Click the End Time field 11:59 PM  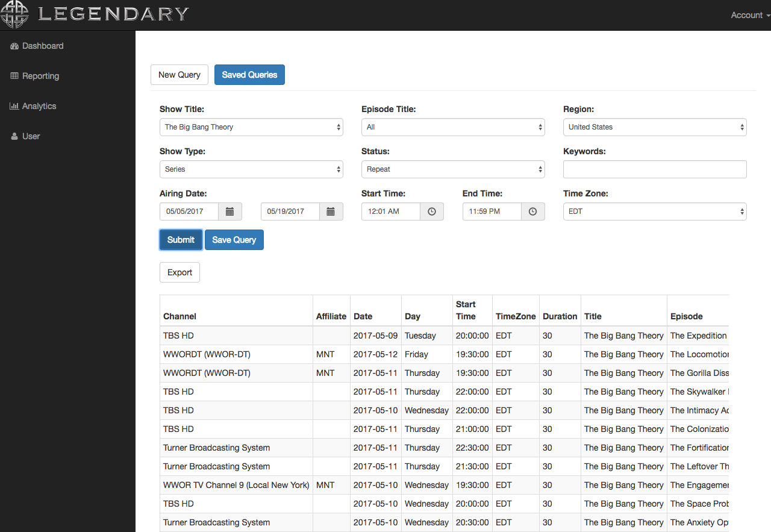tap(492, 211)
